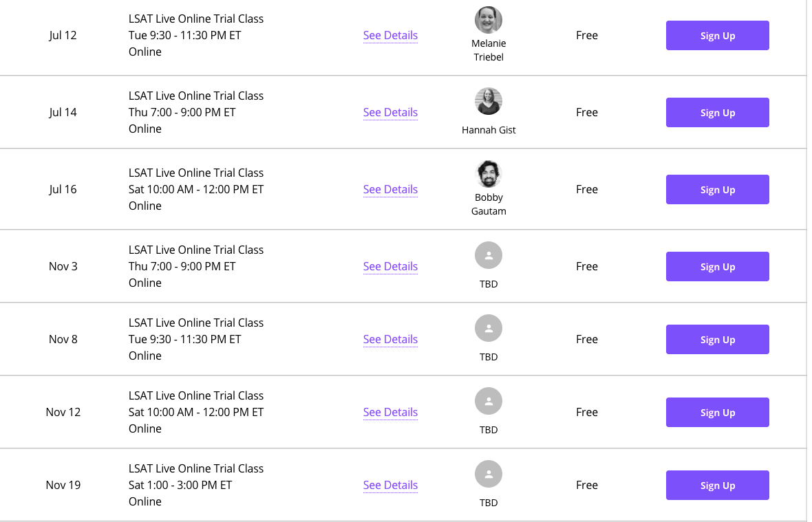Sign up for the Nov 3 trial class
Screen dimensions: 812x522
pyautogui.click(x=717, y=267)
